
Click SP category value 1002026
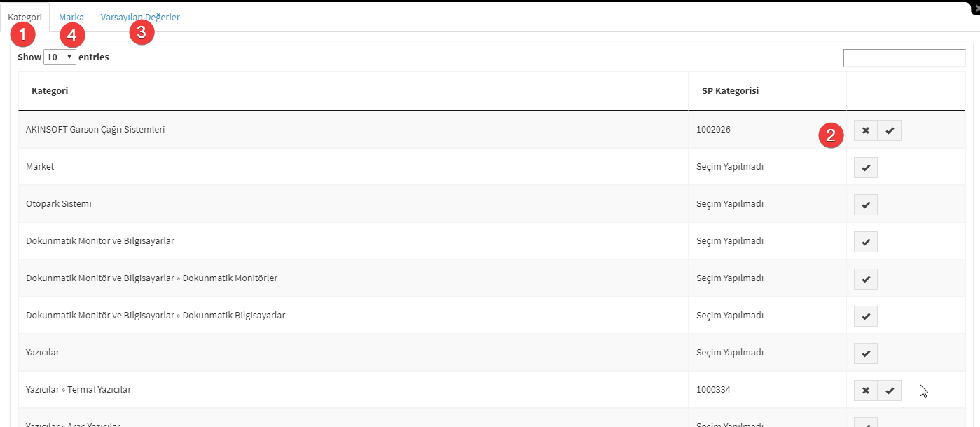click(x=714, y=130)
